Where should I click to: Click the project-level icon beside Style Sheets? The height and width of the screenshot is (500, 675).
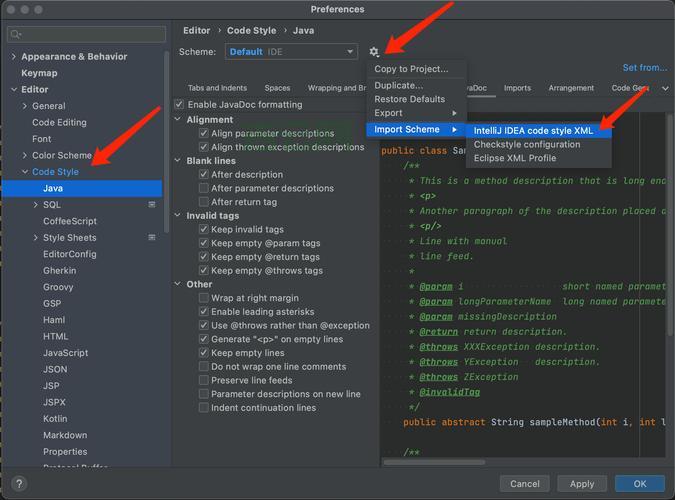point(152,238)
